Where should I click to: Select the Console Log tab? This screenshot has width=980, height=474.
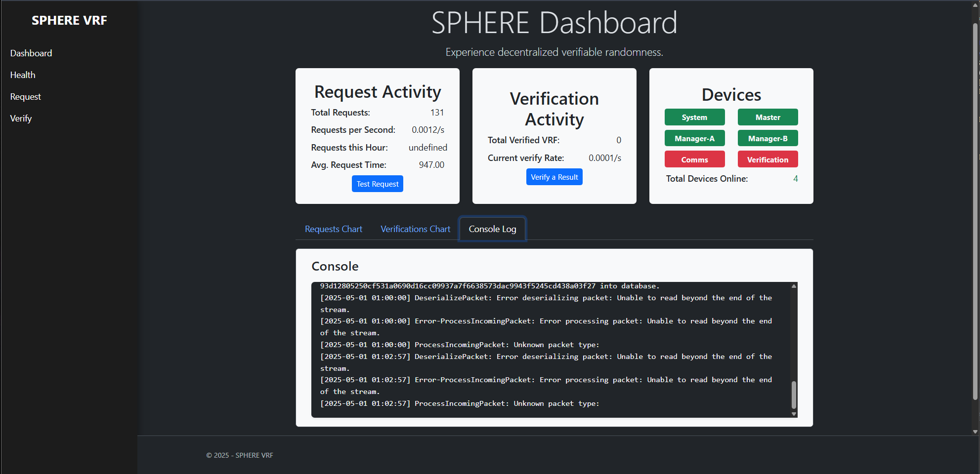[492, 229]
